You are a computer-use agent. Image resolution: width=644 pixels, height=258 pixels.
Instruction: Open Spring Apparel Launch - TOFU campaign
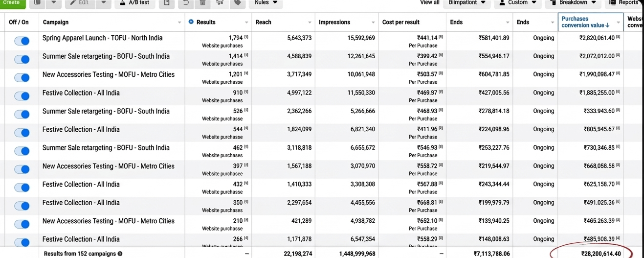tap(102, 38)
